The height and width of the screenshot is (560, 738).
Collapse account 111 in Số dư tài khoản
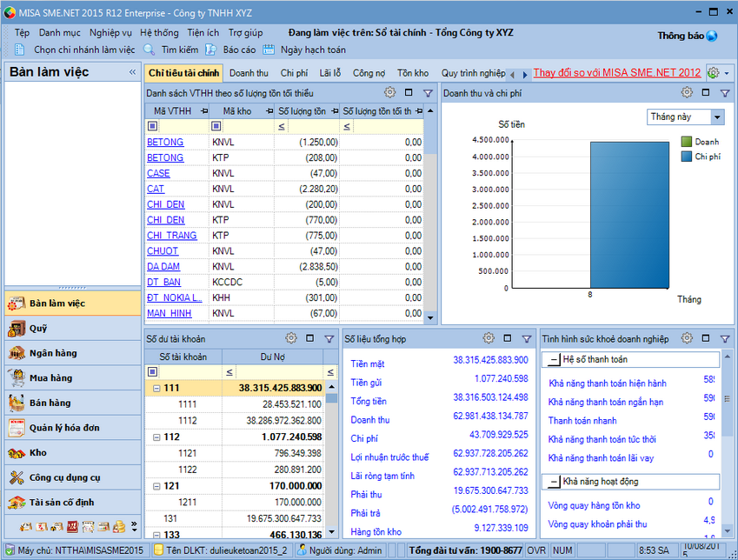coord(156,388)
